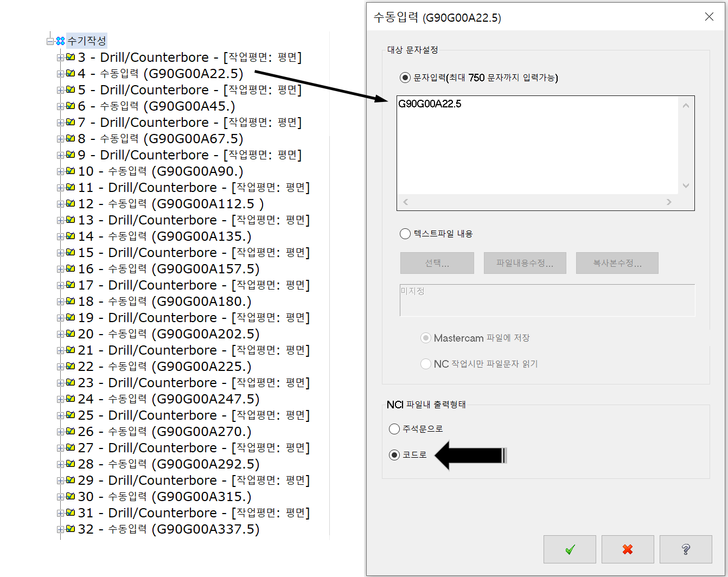The image size is (728, 577).
Task: Expand operation 17 Drill/Counterbore node
Action: click(x=60, y=285)
